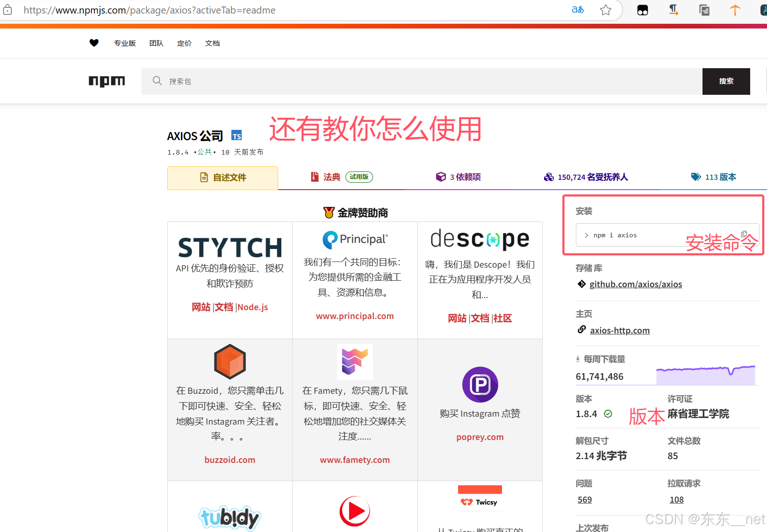Open the 团队 menu item

click(x=157, y=43)
